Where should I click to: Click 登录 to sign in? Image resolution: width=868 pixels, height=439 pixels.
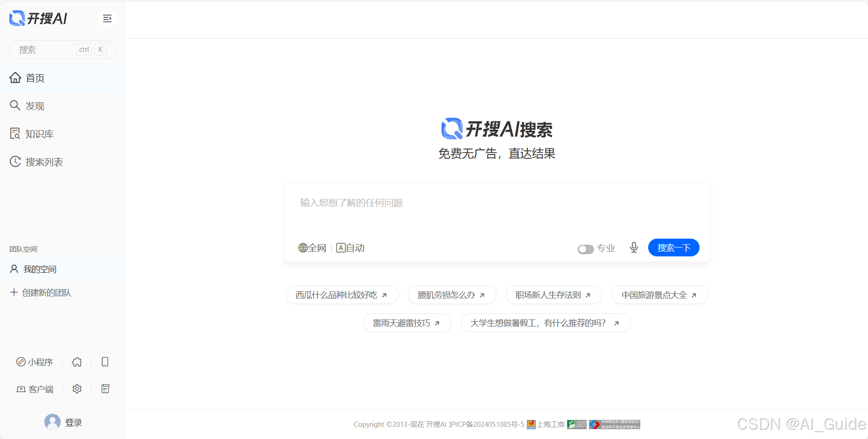pyautogui.click(x=73, y=423)
